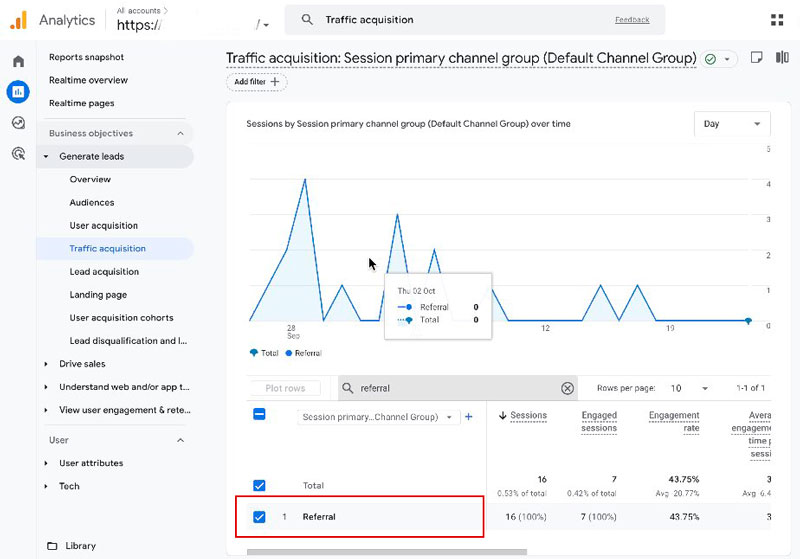Click the table search field containing referral

pos(457,389)
